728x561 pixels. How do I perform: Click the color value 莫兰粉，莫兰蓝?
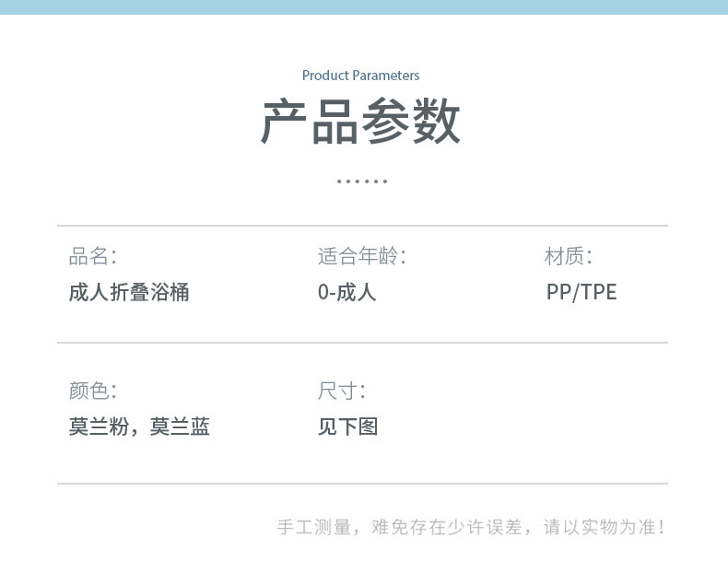pos(139,427)
